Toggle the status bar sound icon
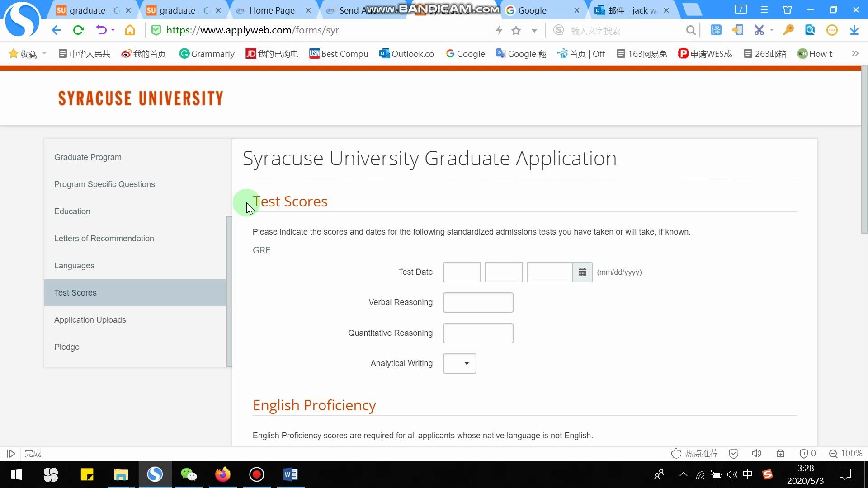Image resolution: width=868 pixels, height=488 pixels. click(757, 453)
